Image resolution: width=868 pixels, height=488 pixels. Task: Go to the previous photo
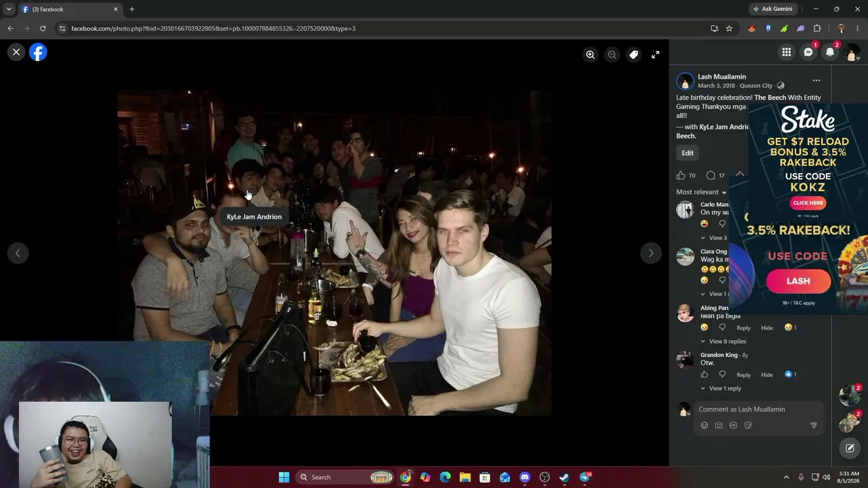[18, 253]
